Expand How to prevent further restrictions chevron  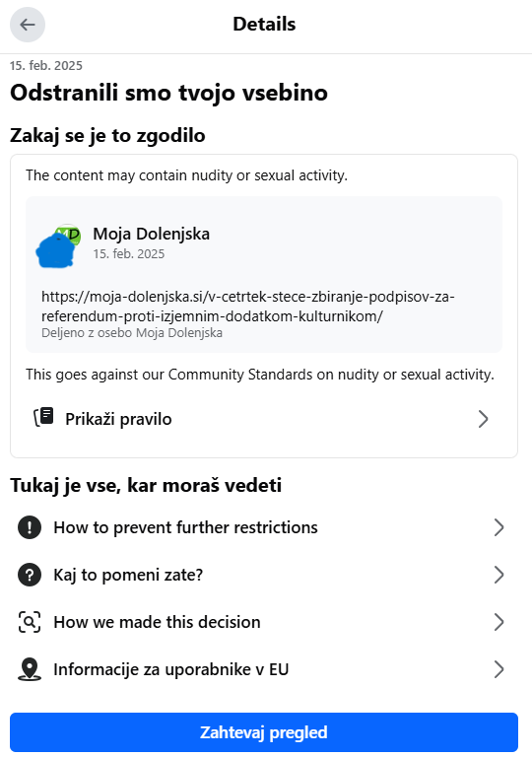click(x=499, y=527)
